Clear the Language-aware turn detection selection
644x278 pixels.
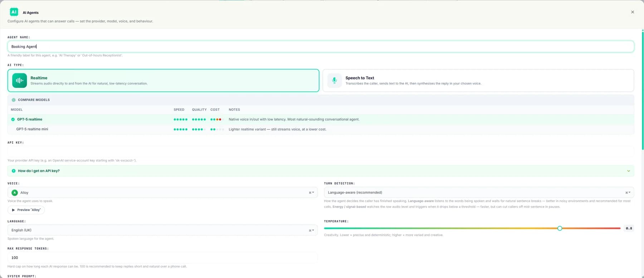(626, 193)
